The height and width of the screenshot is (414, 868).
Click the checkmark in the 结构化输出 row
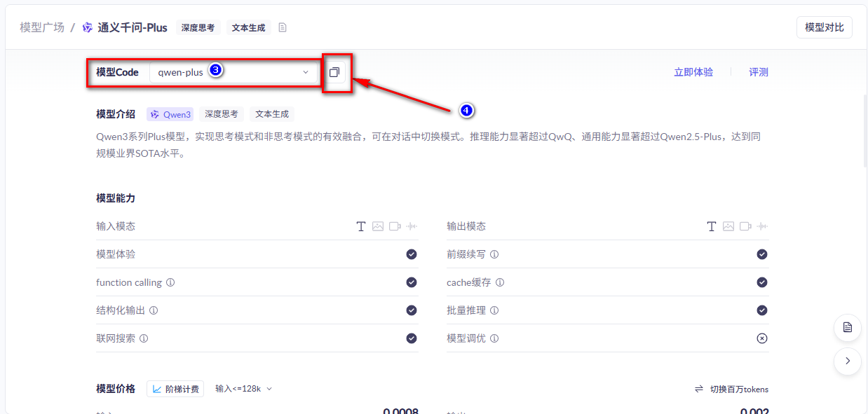(412, 310)
